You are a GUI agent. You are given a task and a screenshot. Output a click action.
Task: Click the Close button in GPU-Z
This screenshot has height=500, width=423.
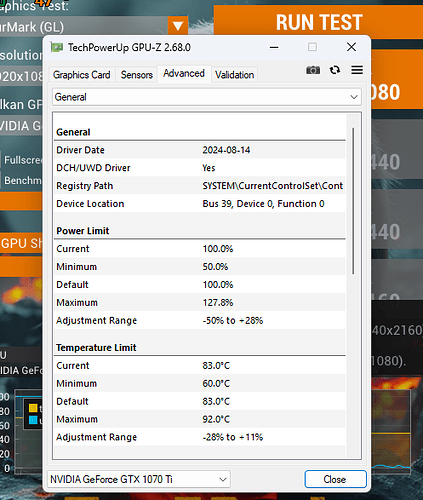click(335, 479)
